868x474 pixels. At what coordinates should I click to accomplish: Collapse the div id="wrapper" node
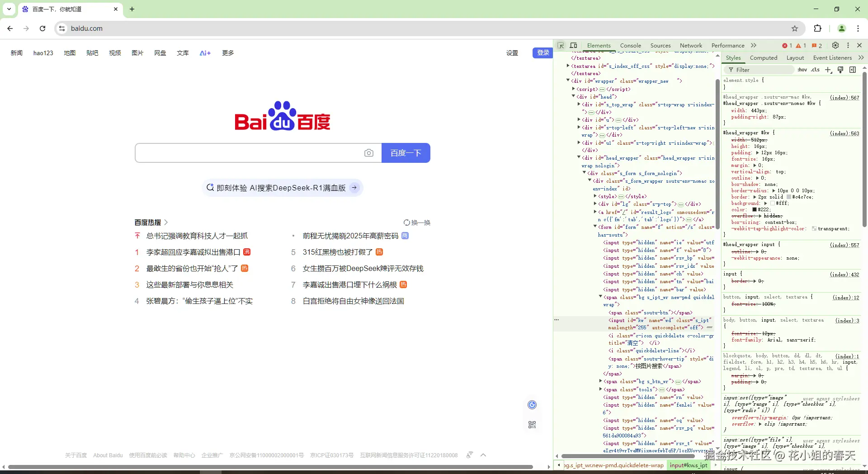pos(568,81)
